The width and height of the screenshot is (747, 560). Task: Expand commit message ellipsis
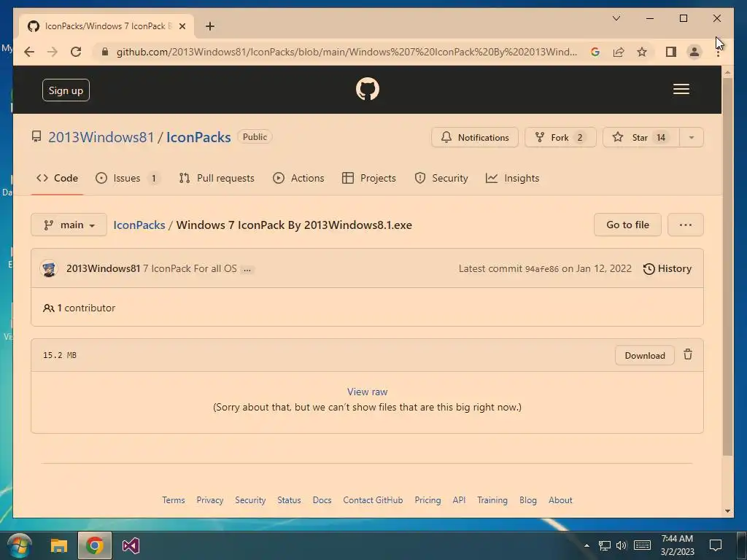247,270
